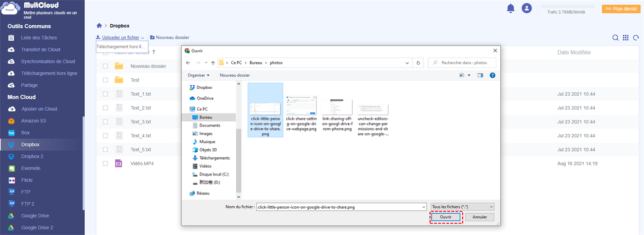This screenshot has width=644, height=235.
Task: Click the Rechercher dans : photos field
Action: 462,63
